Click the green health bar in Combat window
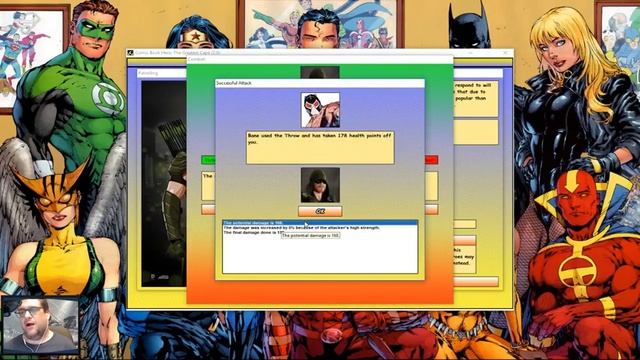640x360 pixels. click(208, 160)
